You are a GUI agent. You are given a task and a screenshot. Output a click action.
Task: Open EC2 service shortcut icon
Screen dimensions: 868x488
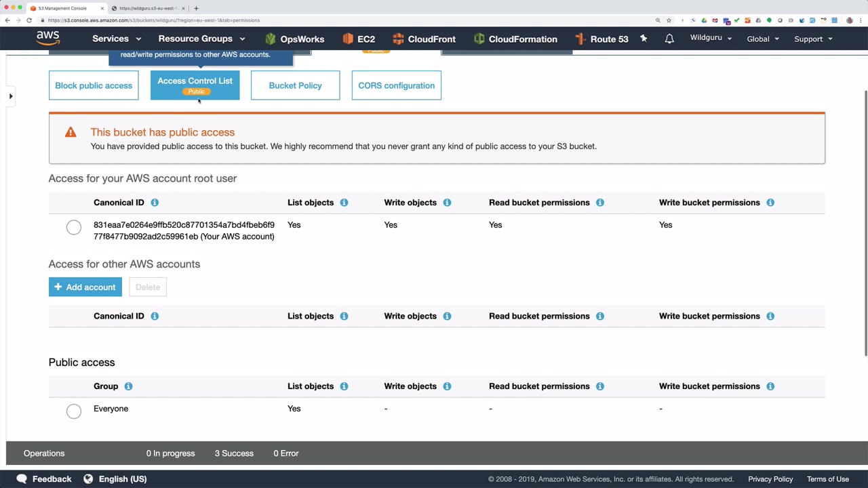348,39
